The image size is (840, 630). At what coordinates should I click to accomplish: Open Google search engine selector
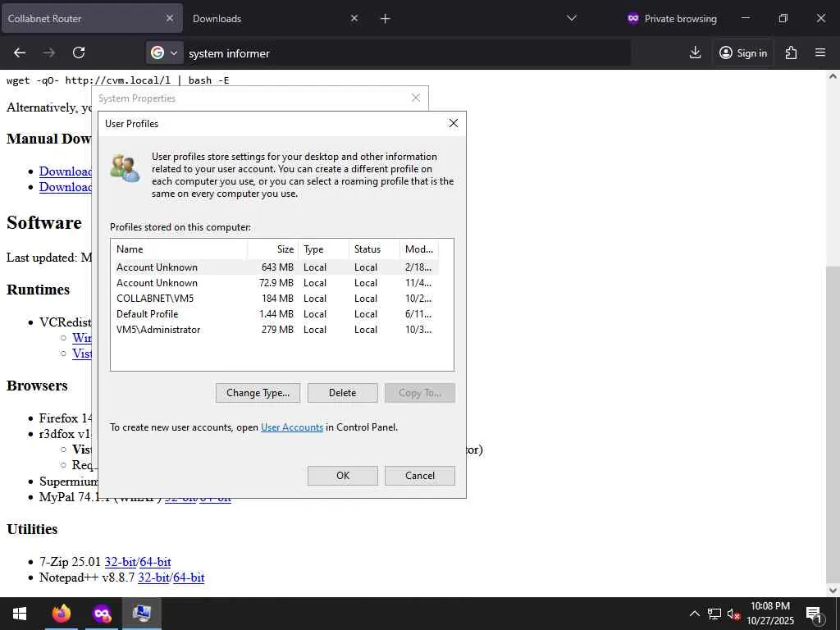164,53
